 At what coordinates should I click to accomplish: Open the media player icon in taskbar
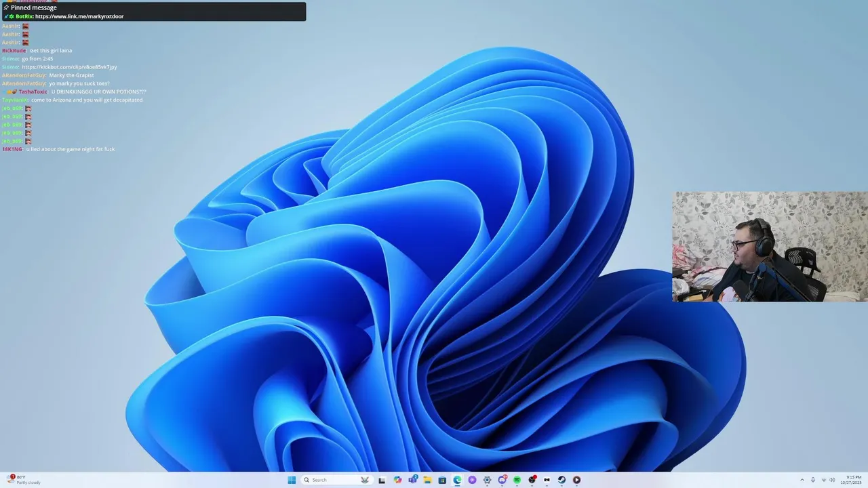pos(576,480)
